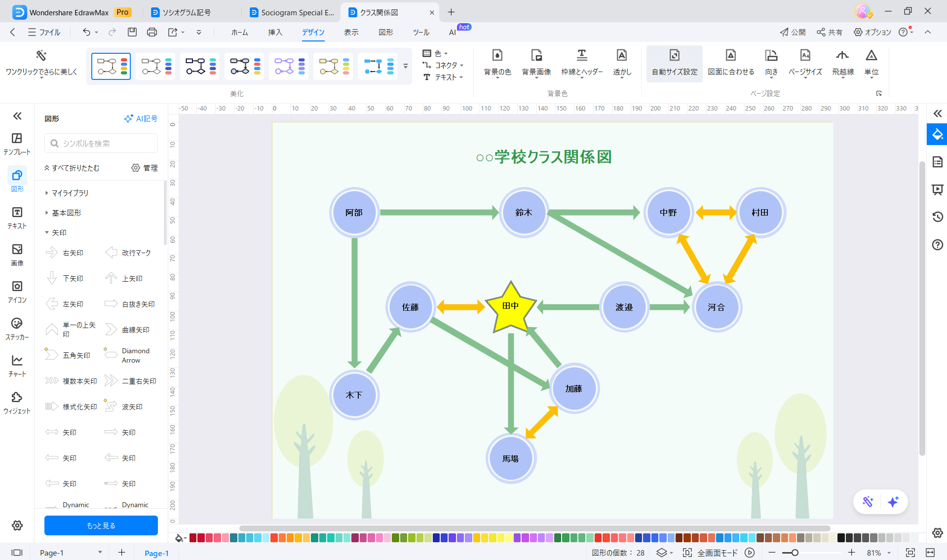Open the Templates sidebar panel
This screenshot has height=560, width=947.
click(x=17, y=144)
